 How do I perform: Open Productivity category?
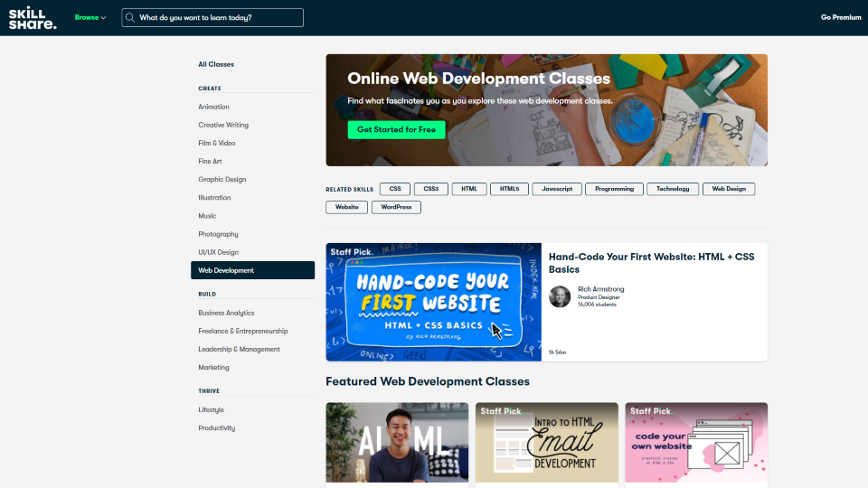coord(216,428)
